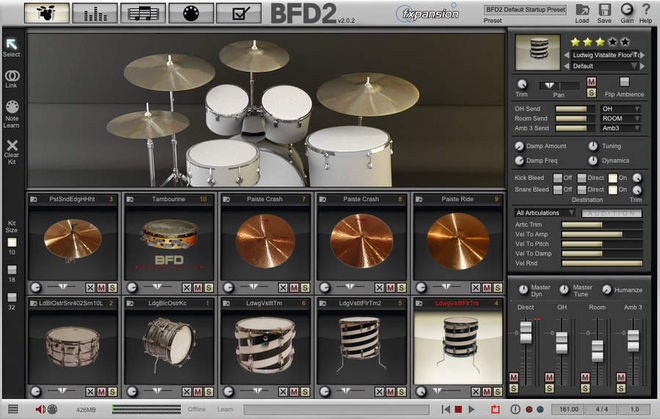Open the Preferences checkmark tab
The image size is (660, 419).
(239, 13)
